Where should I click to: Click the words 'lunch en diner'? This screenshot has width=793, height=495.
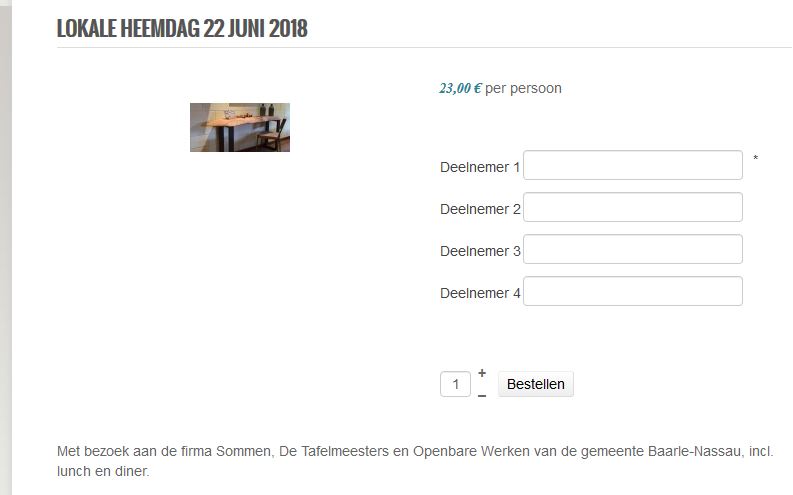tap(102, 471)
